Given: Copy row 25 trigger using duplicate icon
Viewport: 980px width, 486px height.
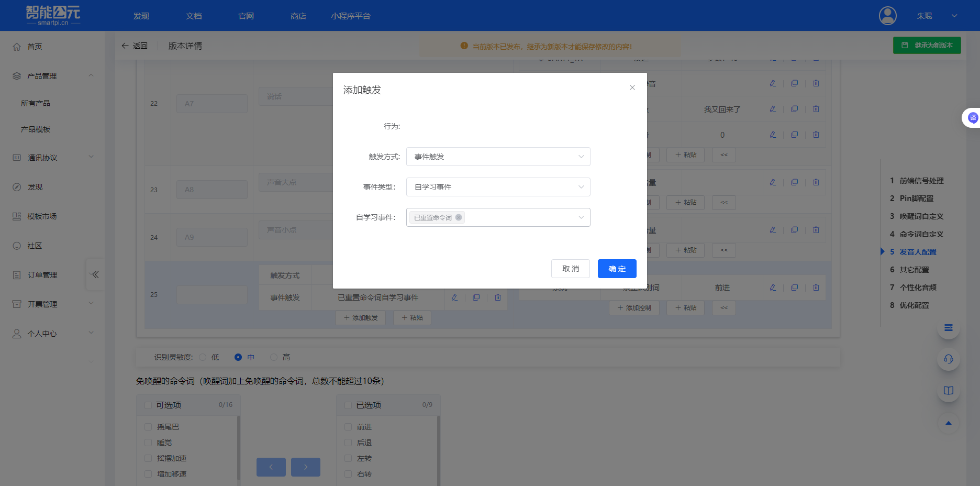Looking at the screenshot, I should point(476,297).
